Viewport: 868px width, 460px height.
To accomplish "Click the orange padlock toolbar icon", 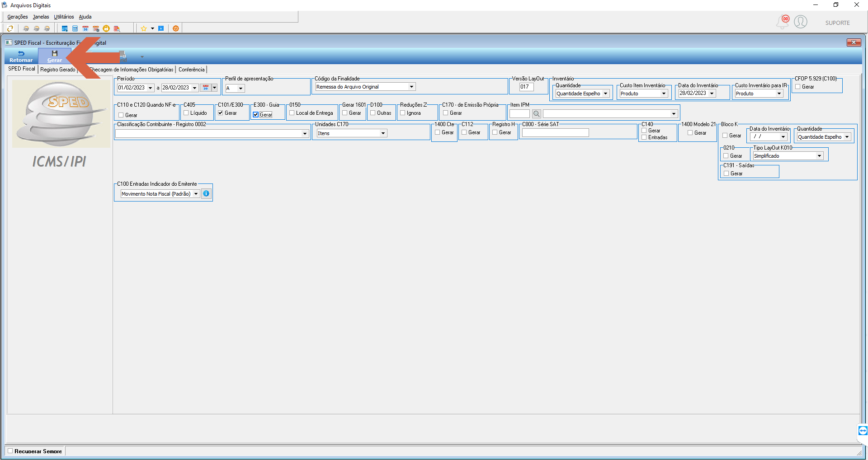I will tap(106, 28).
